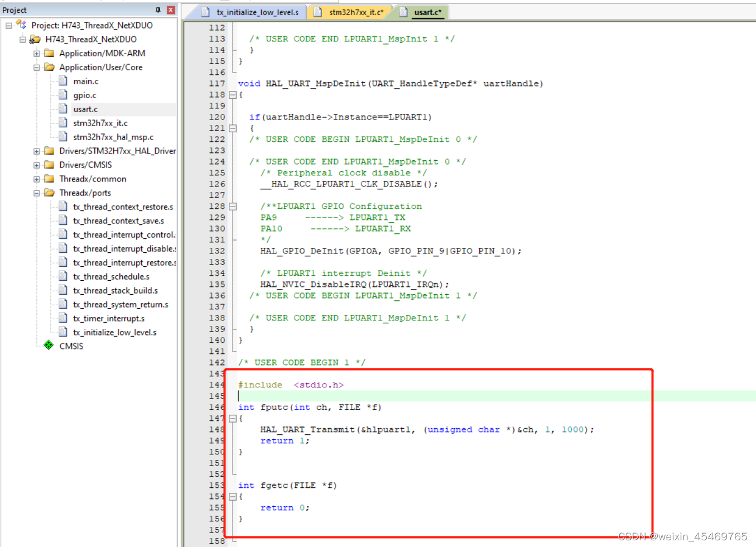This screenshot has height=547, width=756.
Task: Select tx_thread_context_save.s file
Action: point(118,221)
